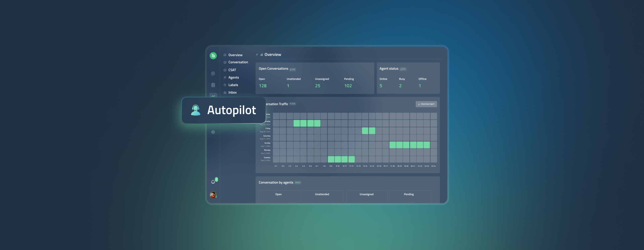Open the Inbox report menu item
This screenshot has height=250, width=644.
[x=232, y=92]
